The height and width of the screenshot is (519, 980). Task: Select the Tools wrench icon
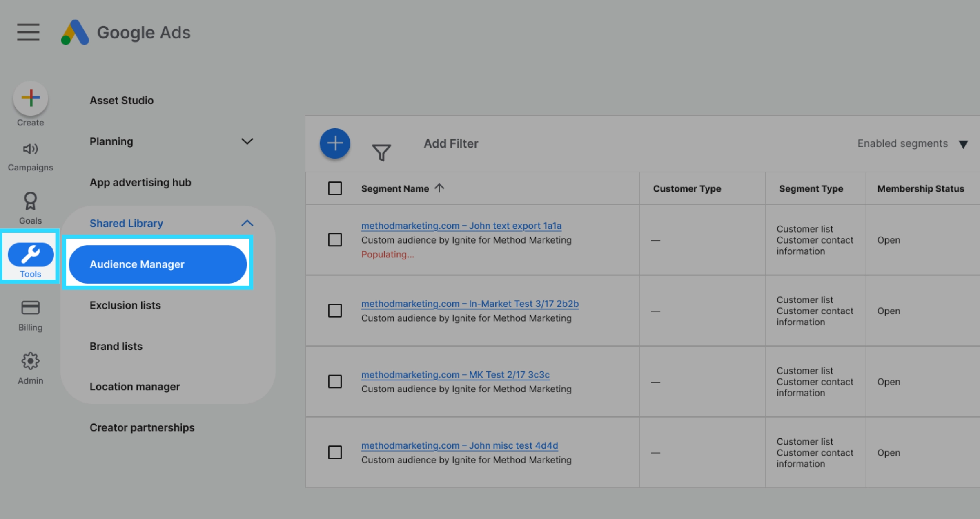31,255
